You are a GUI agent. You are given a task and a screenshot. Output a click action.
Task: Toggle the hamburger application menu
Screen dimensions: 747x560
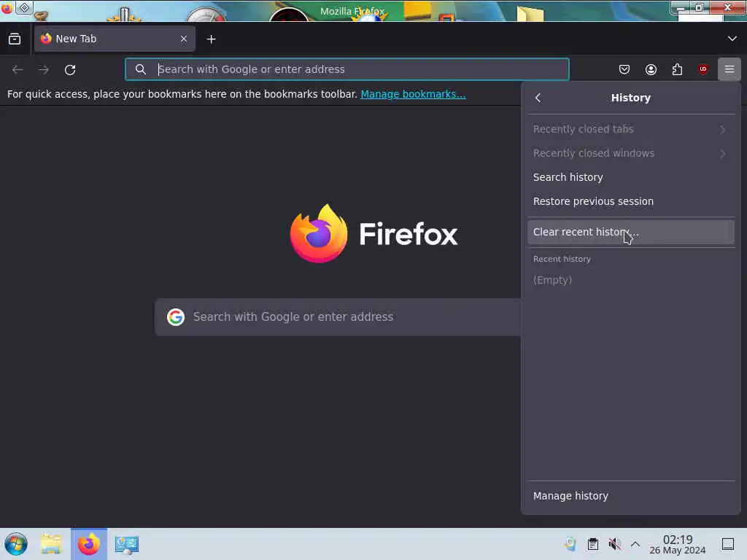coord(729,69)
